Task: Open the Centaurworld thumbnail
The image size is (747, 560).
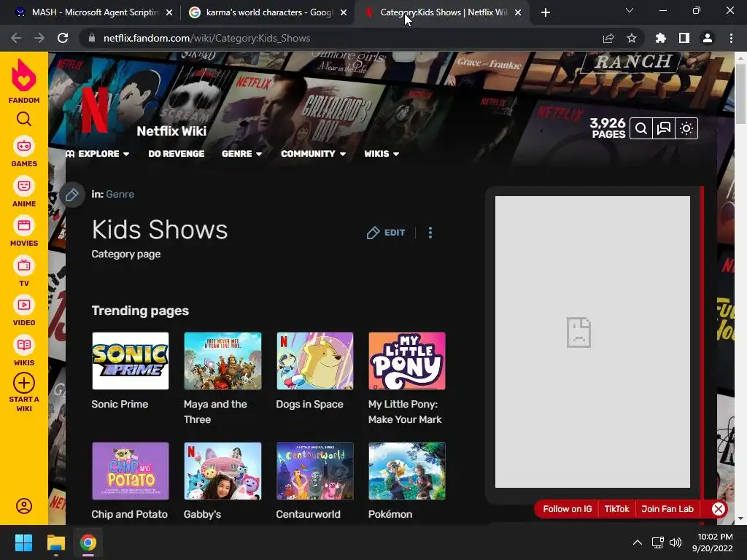Action: [315, 471]
